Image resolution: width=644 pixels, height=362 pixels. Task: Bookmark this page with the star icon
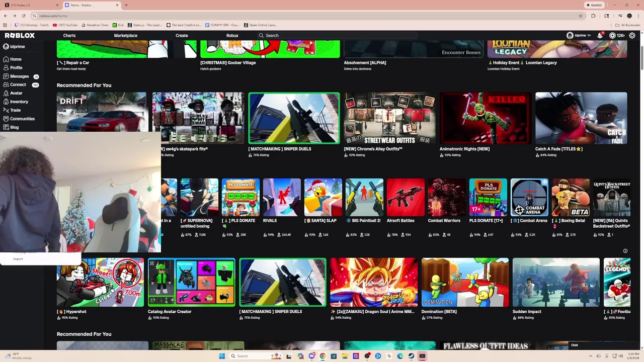tap(581, 16)
